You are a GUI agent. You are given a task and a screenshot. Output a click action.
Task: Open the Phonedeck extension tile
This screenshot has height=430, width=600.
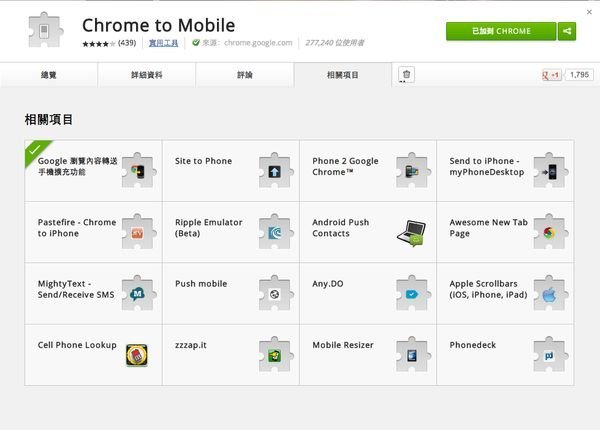pos(505,355)
